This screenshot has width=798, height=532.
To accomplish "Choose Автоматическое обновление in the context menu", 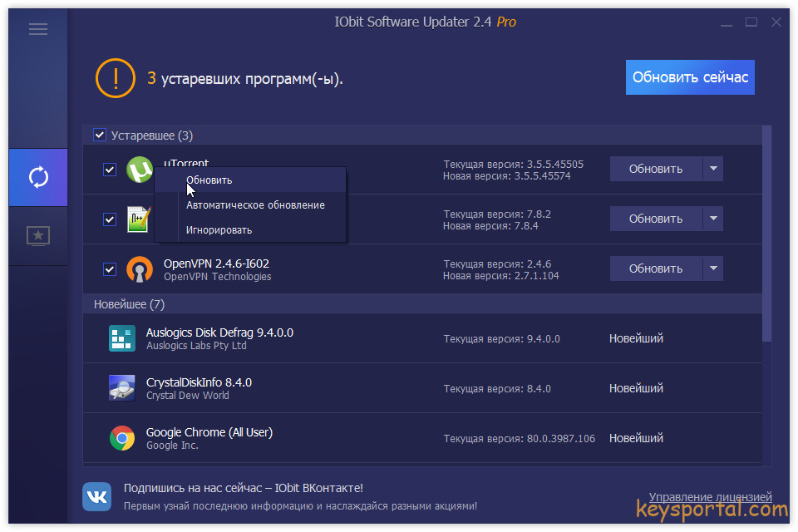I will click(x=255, y=205).
